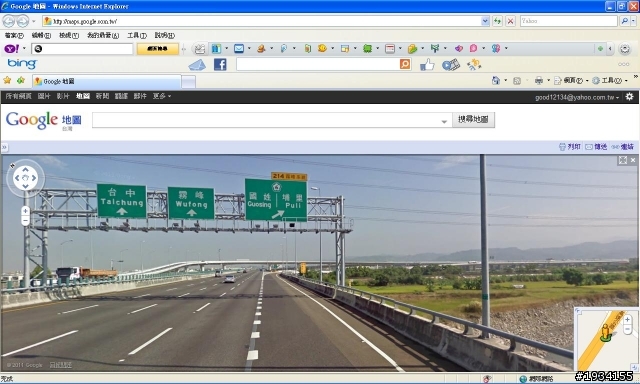Click the red Stop loading button
The width and height of the screenshot is (640, 384).
(x=510, y=21)
